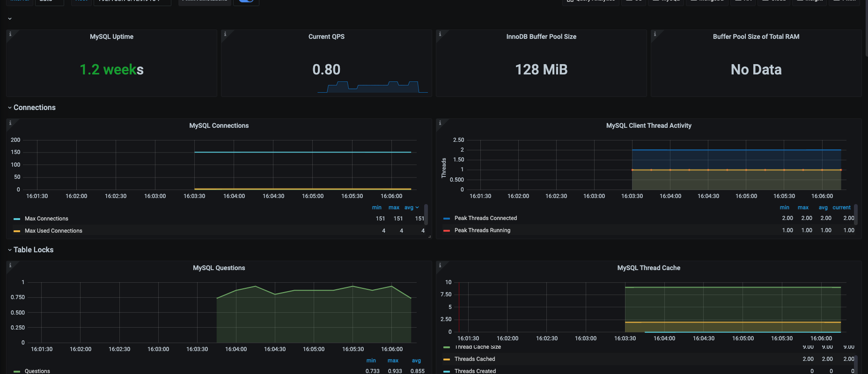The image size is (868, 374).
Task: Toggle the Threads Cached legend series
Action: point(475,359)
